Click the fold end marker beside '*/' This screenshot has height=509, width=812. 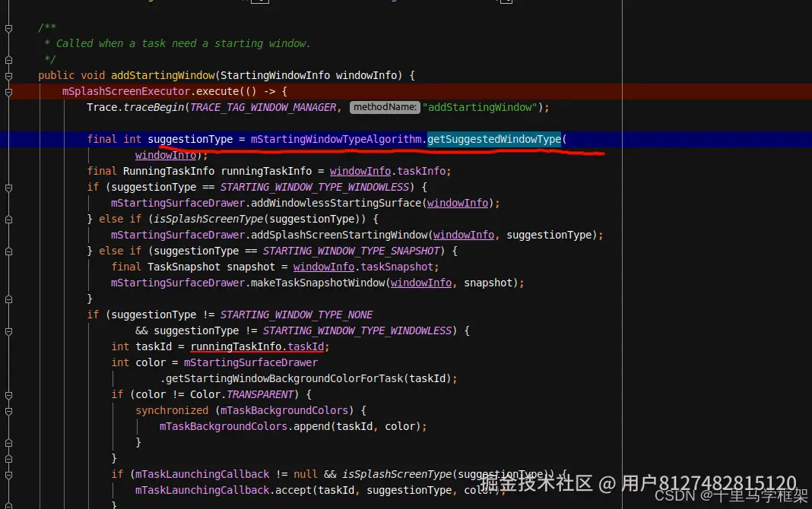pyautogui.click(x=9, y=60)
